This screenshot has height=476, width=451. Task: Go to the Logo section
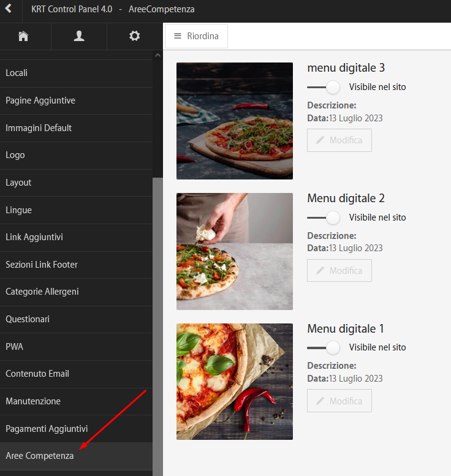[x=76, y=156]
